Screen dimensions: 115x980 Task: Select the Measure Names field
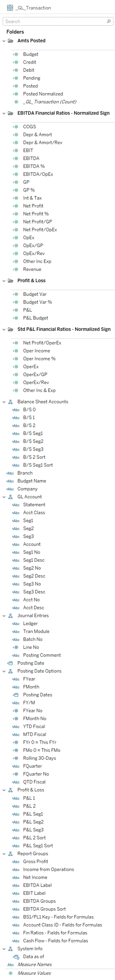[x=35, y=964]
